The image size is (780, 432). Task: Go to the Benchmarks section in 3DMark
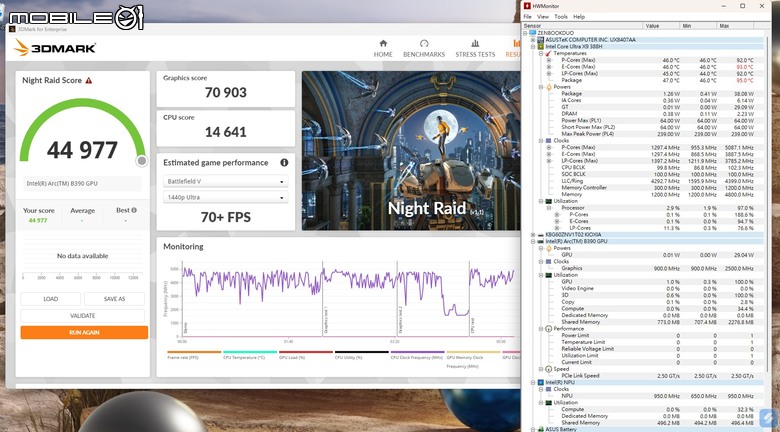(424, 48)
